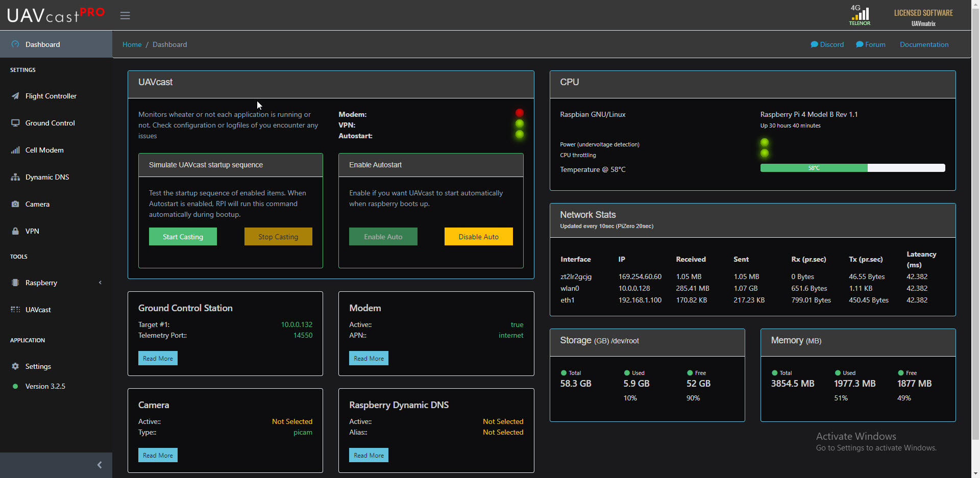Image resolution: width=980 pixels, height=478 pixels.
Task: Click the eth1 IP 192.168.1.100
Action: pos(640,300)
